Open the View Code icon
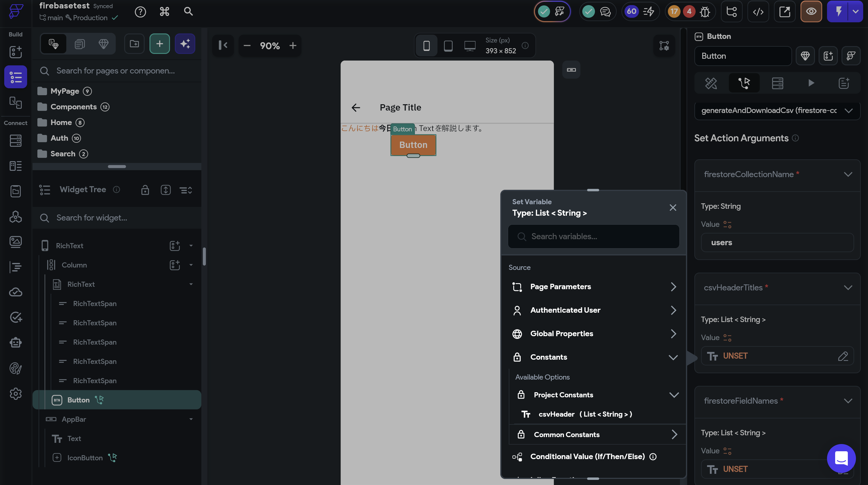Screen dimensions: 868x485 tap(758, 12)
